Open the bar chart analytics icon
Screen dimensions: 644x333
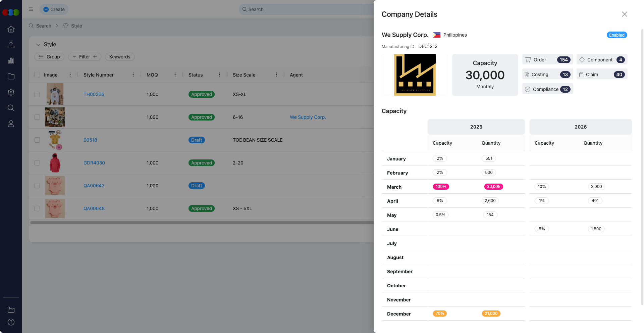click(x=11, y=61)
